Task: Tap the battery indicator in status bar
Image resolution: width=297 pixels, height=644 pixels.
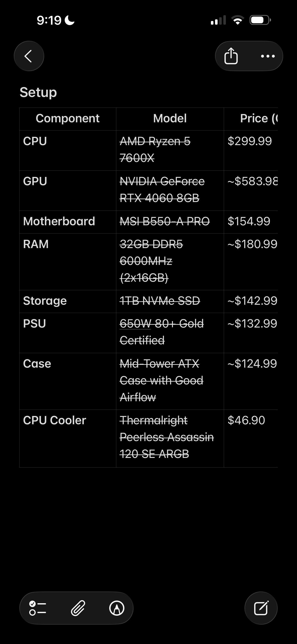Action: click(260, 20)
